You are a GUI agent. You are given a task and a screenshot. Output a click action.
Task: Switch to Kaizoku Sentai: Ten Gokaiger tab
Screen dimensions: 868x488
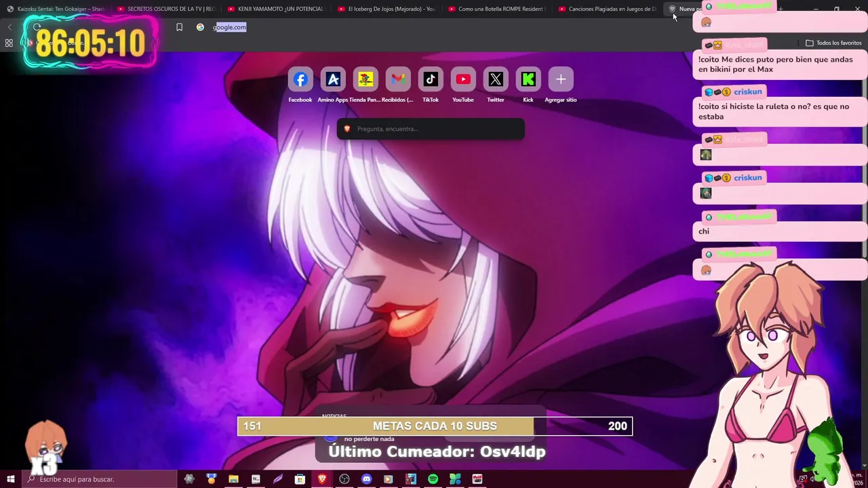pos(56,9)
